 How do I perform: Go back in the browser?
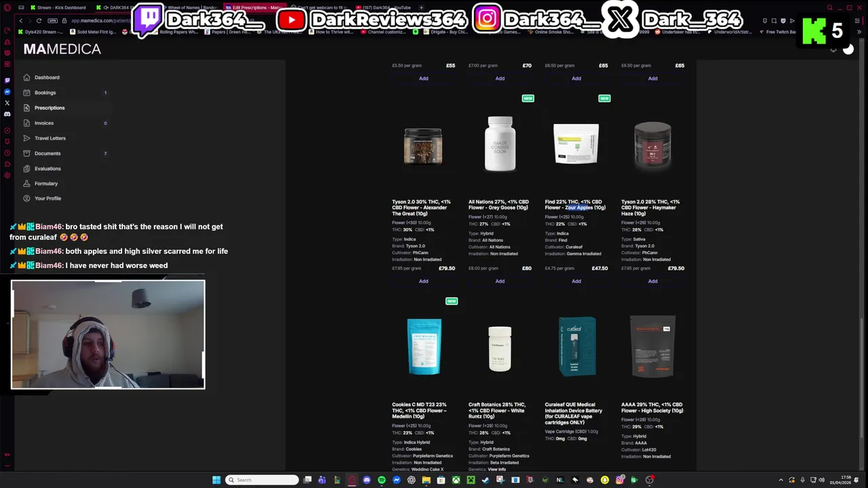(20, 20)
